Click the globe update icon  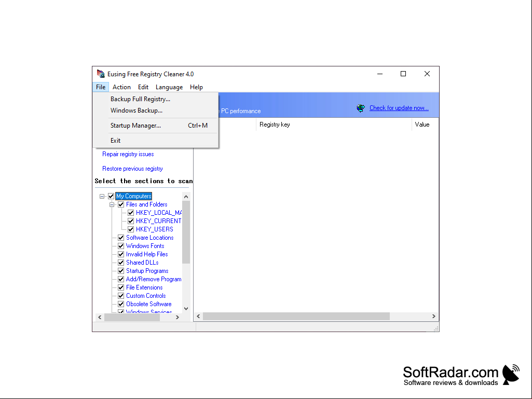[x=361, y=108]
